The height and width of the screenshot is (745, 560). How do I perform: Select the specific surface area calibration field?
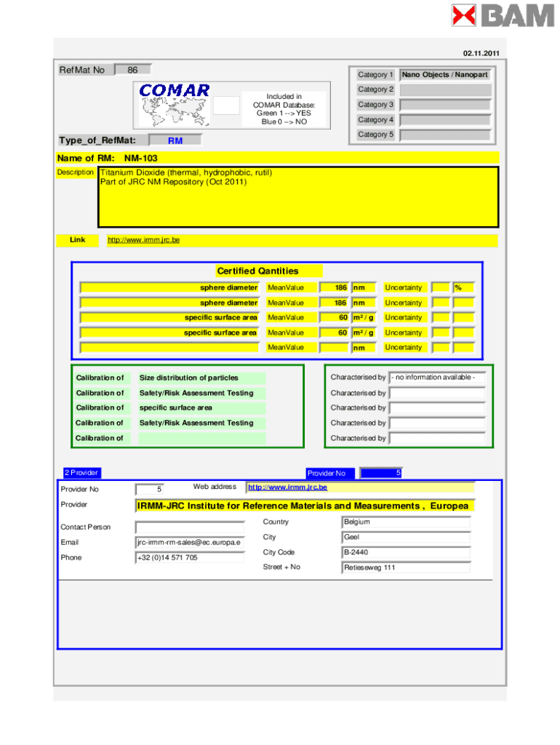[x=201, y=408]
